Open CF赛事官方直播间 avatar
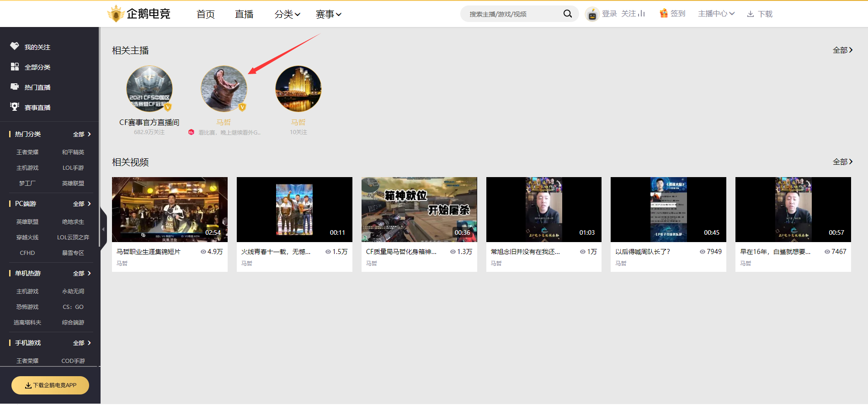 pyautogui.click(x=149, y=89)
